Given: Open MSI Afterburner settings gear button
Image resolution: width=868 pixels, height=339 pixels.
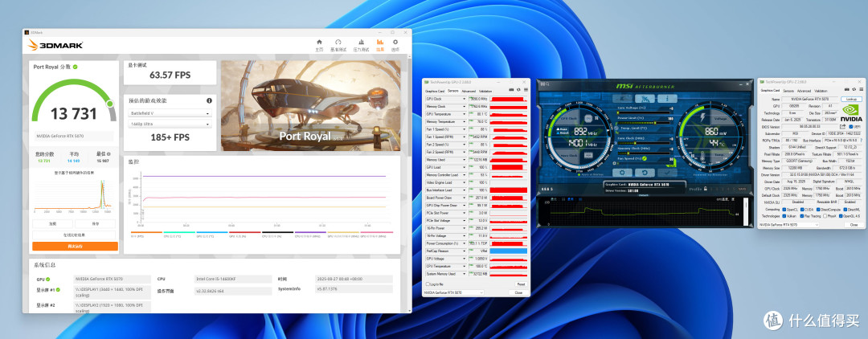Looking at the screenshot, I should (622, 173).
